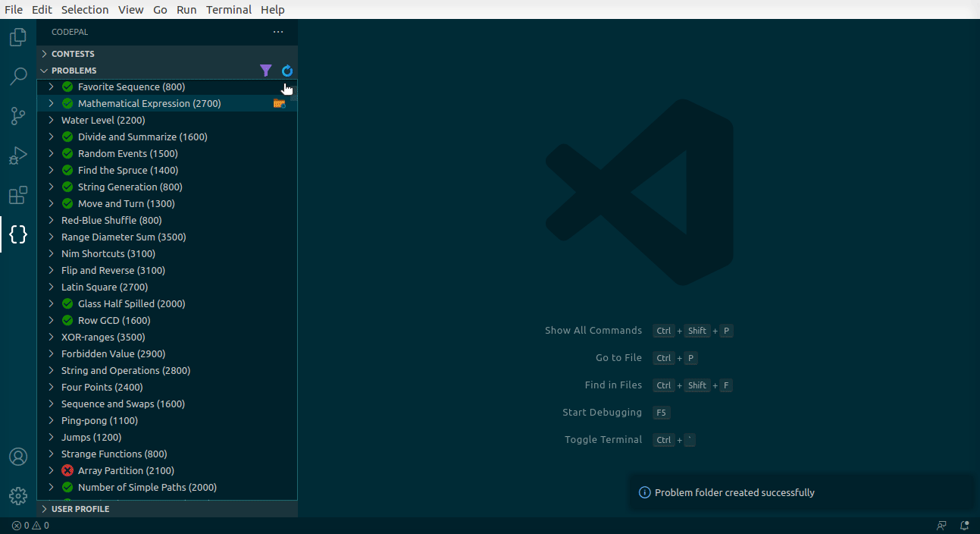
Task: Select Mathematical Expression (2700) problem
Action: tap(167, 103)
